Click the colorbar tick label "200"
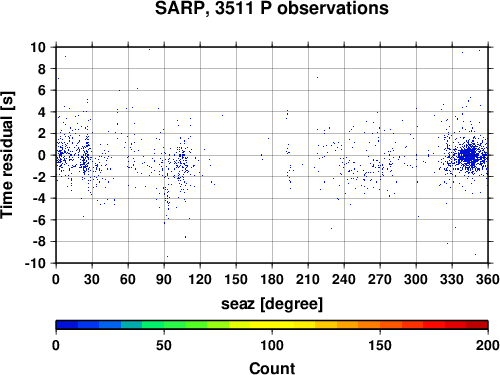This screenshot has height=375, width=500. 488,345
